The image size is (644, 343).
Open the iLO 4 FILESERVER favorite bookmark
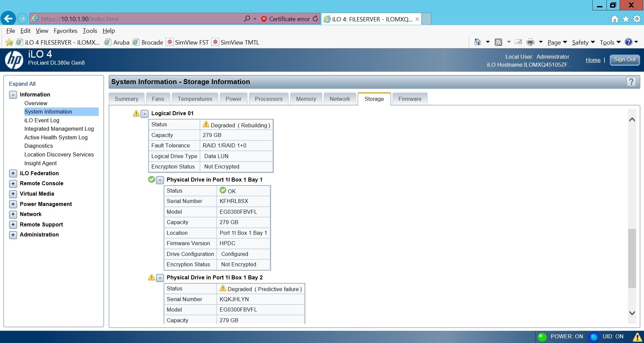click(x=58, y=42)
